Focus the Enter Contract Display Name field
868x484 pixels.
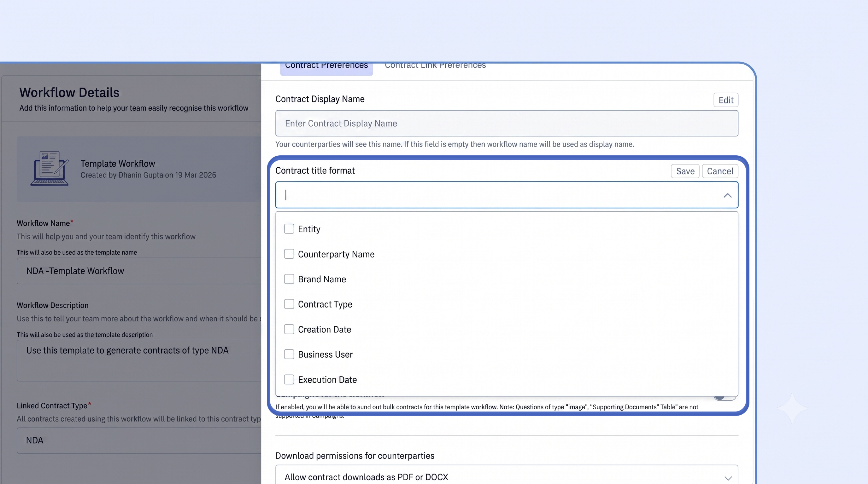(x=507, y=123)
